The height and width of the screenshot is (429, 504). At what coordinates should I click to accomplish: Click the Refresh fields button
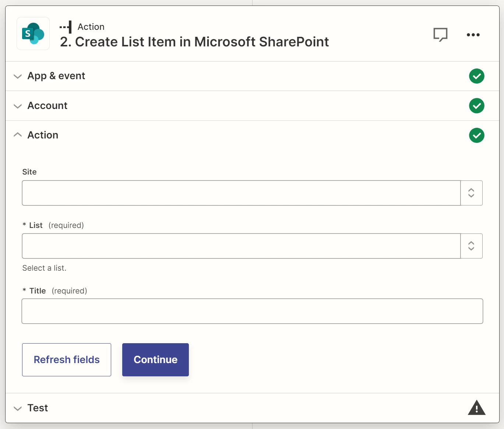tap(66, 359)
